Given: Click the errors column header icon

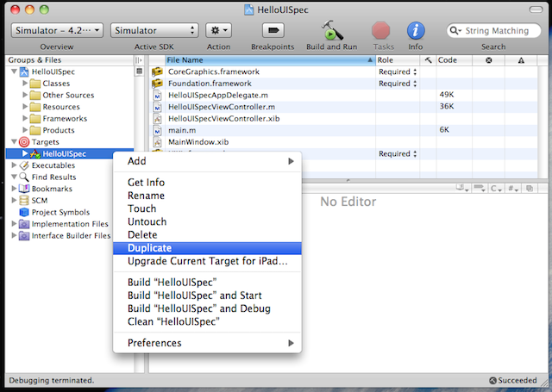Looking at the screenshot, I should coord(489,60).
